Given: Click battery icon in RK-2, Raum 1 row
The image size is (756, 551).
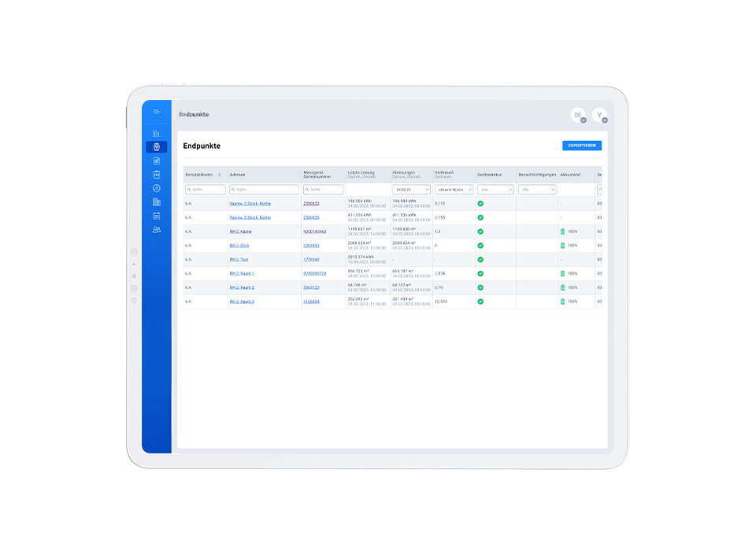Looking at the screenshot, I should coord(562,273).
